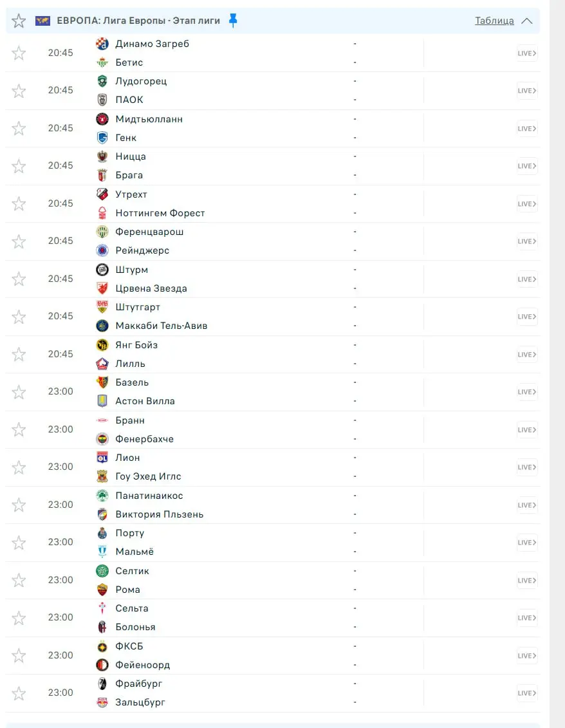Click the Лион club crest

coord(102,458)
